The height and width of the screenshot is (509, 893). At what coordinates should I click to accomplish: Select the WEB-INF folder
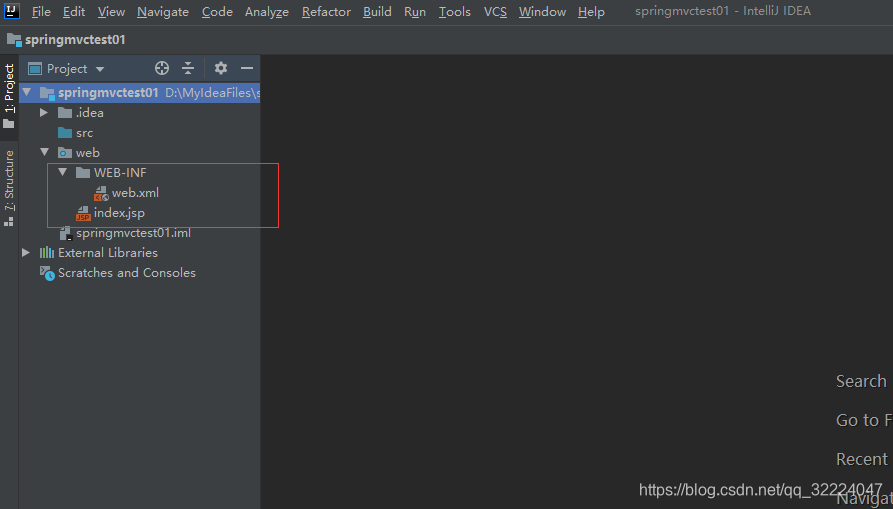click(x=120, y=173)
